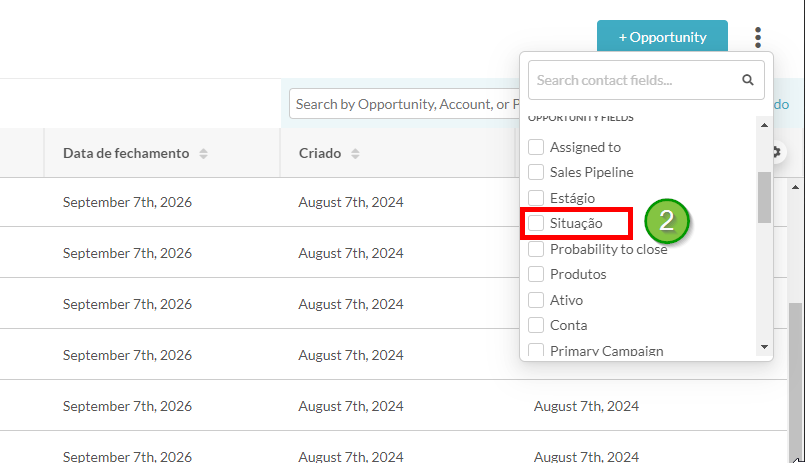Open the three-dot more options menu
Screen dimensions: 805x463
tap(758, 37)
